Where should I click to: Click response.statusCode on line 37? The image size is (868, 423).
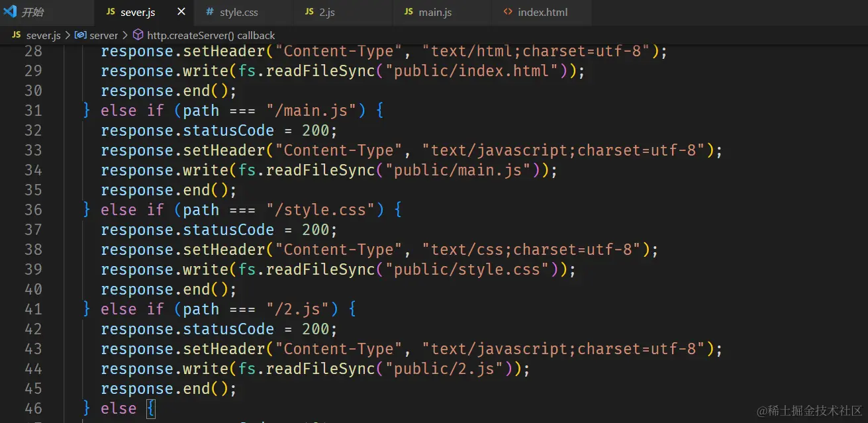click(x=187, y=230)
